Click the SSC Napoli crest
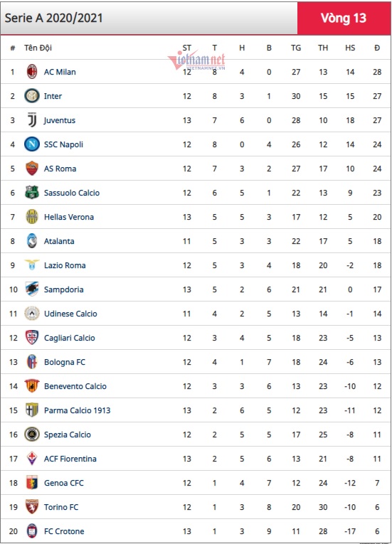 pyautogui.click(x=32, y=144)
